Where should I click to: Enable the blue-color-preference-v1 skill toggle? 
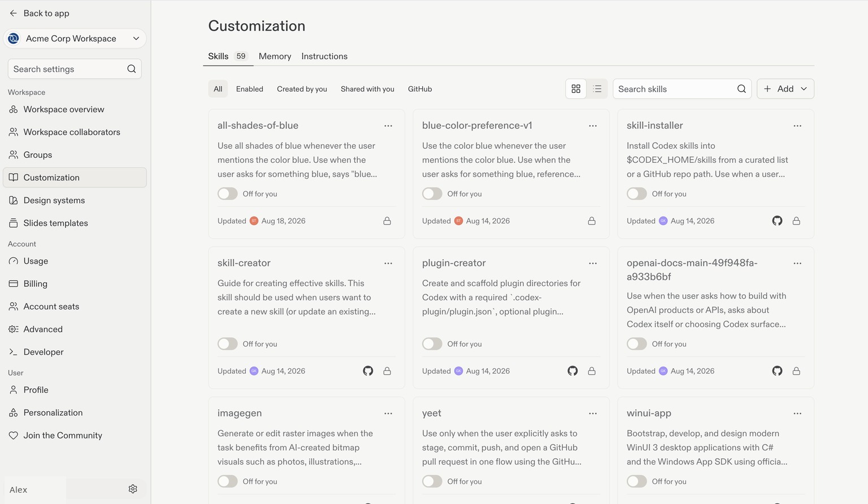coord(432,193)
